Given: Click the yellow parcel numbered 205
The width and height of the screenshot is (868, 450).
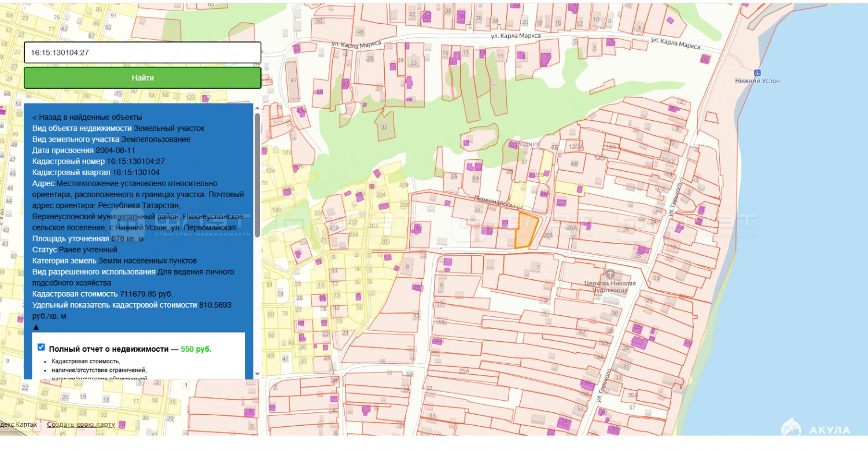Looking at the screenshot, I should coord(385,241).
